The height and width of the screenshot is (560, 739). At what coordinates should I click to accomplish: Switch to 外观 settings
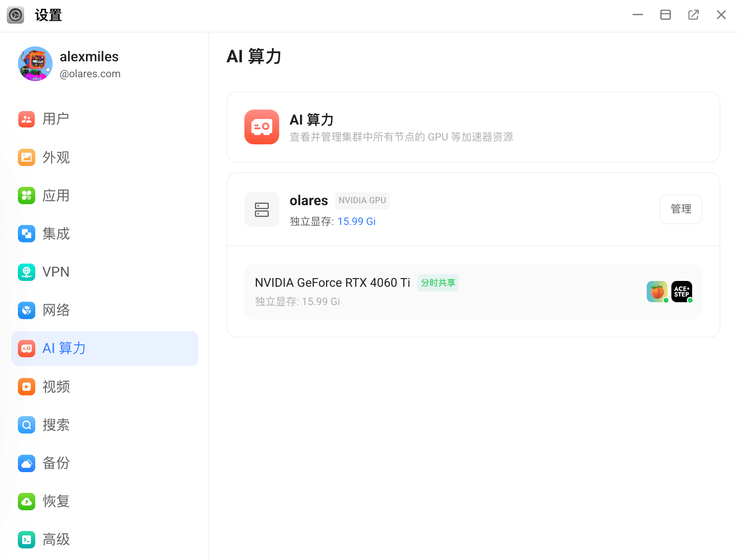tap(105, 157)
